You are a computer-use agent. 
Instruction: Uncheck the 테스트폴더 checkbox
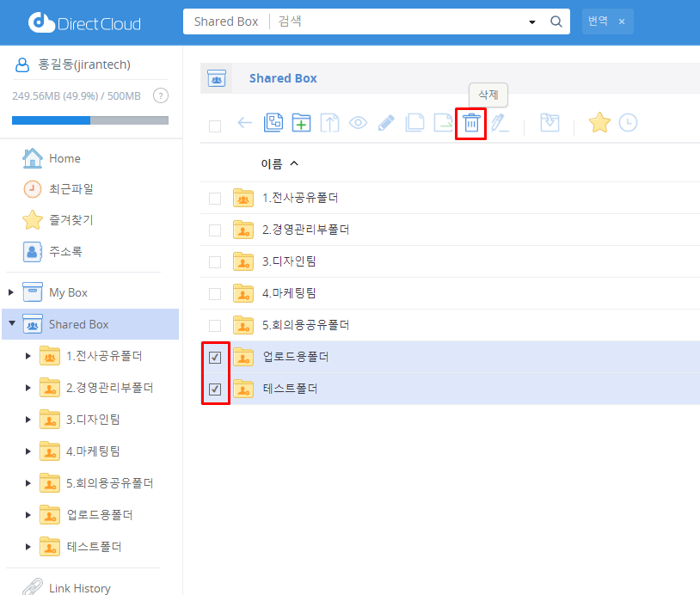coord(215,390)
